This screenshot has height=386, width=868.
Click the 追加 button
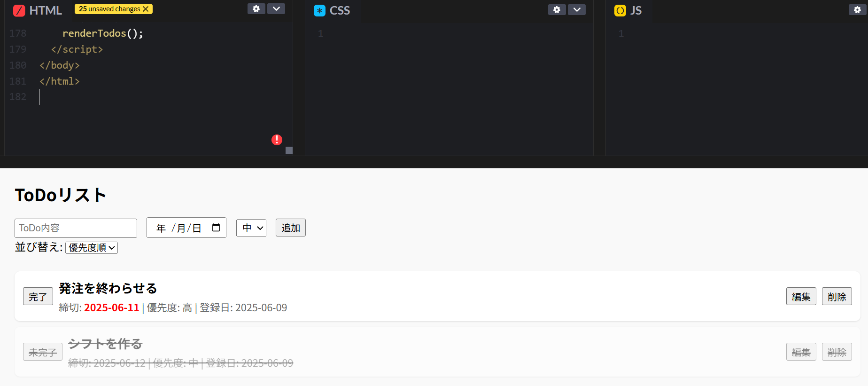[291, 228]
